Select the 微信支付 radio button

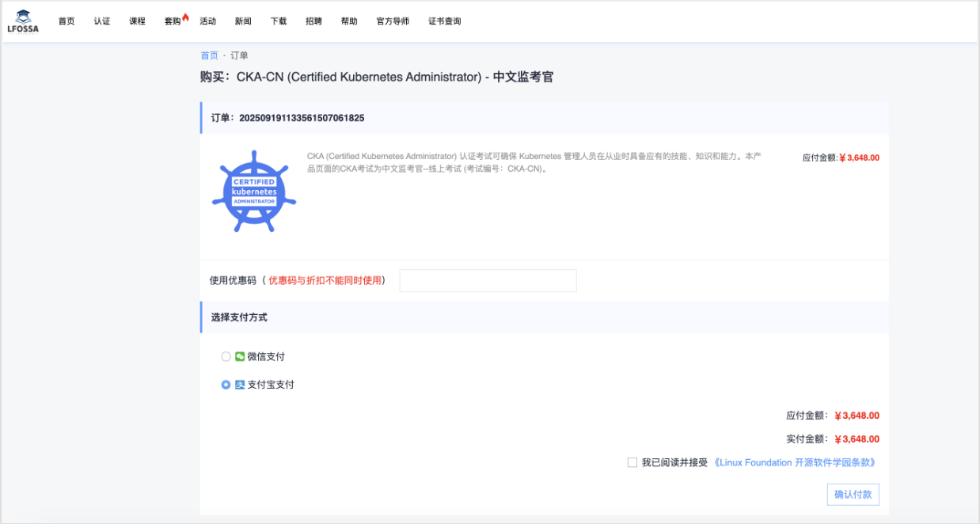[226, 357]
